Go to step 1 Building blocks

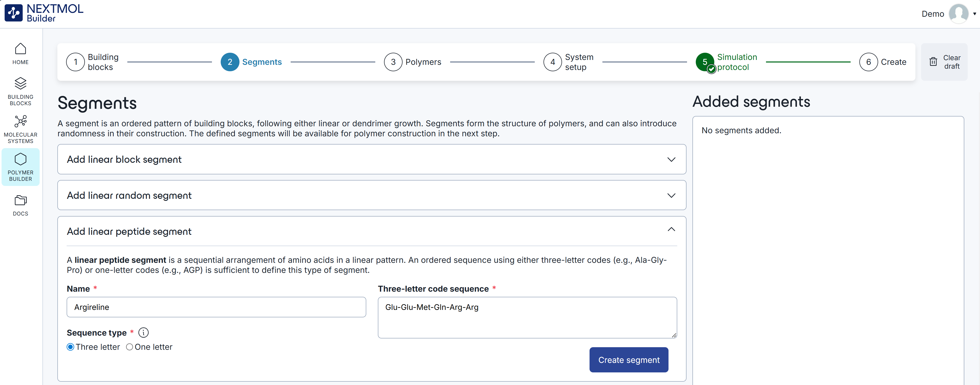click(x=76, y=62)
